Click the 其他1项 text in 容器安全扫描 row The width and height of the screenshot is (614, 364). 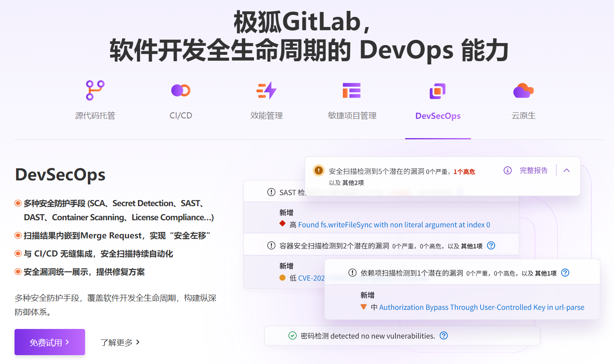pos(472,246)
